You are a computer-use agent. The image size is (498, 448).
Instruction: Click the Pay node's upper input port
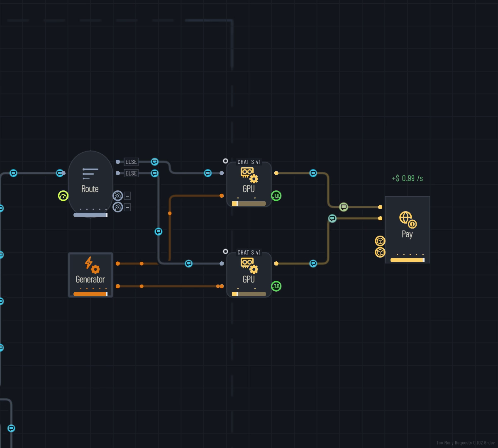point(380,207)
